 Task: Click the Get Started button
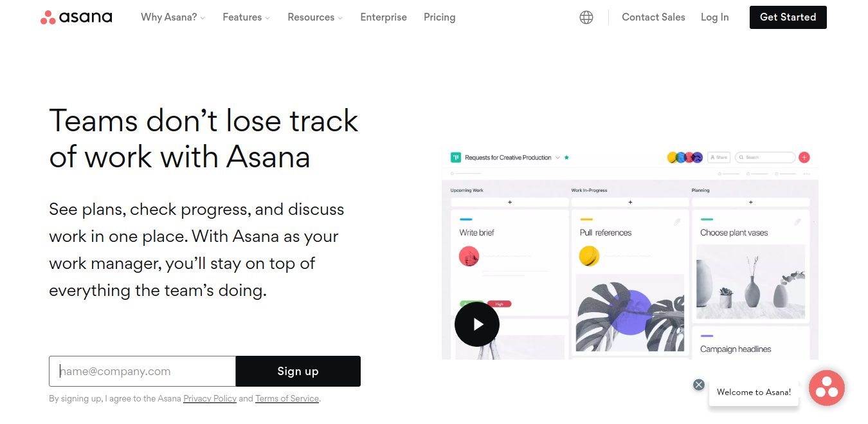(x=788, y=17)
